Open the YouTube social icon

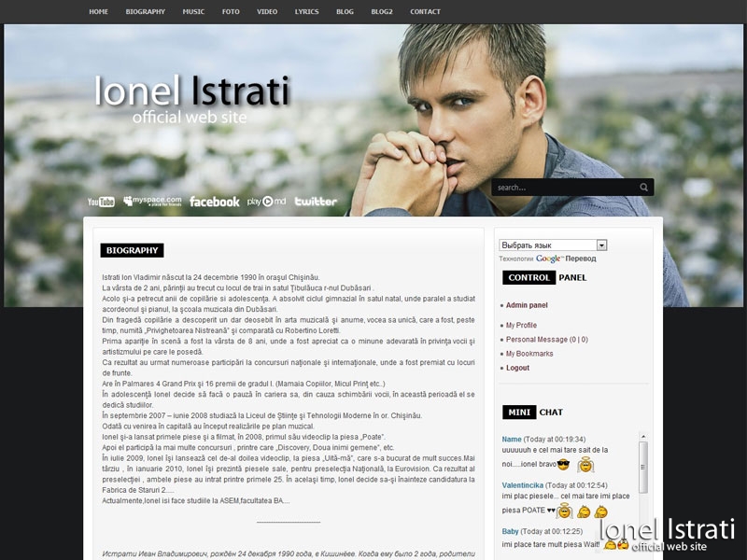click(x=101, y=202)
